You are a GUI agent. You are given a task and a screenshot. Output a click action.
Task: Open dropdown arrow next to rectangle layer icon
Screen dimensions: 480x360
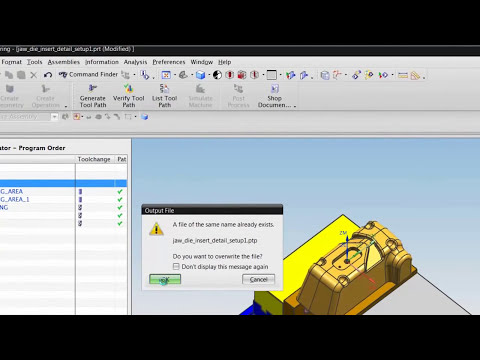280,75
